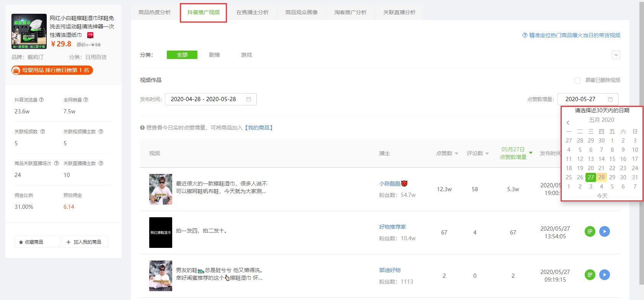
Task: Click 收藏商品 button
Action: coord(37,242)
